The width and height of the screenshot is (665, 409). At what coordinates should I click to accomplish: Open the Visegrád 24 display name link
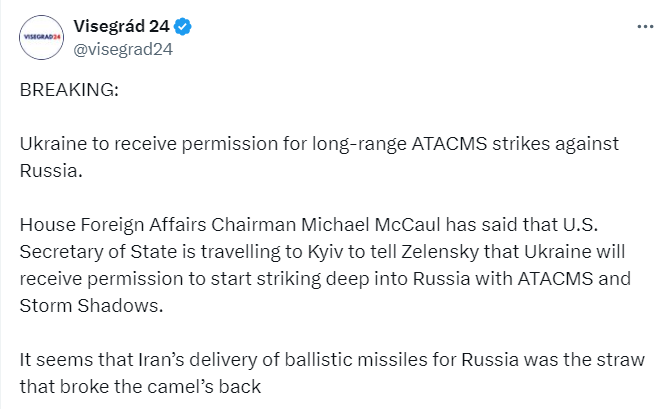pos(121,26)
